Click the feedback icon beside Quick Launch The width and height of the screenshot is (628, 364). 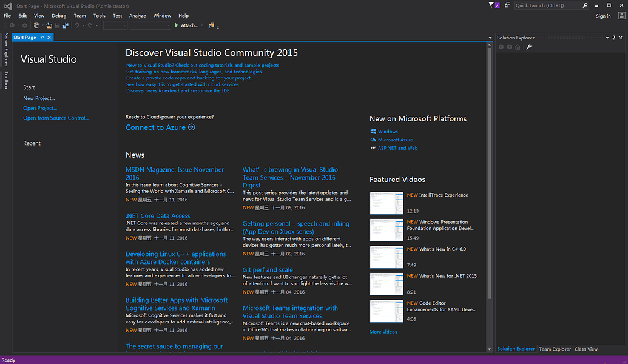[507, 5]
